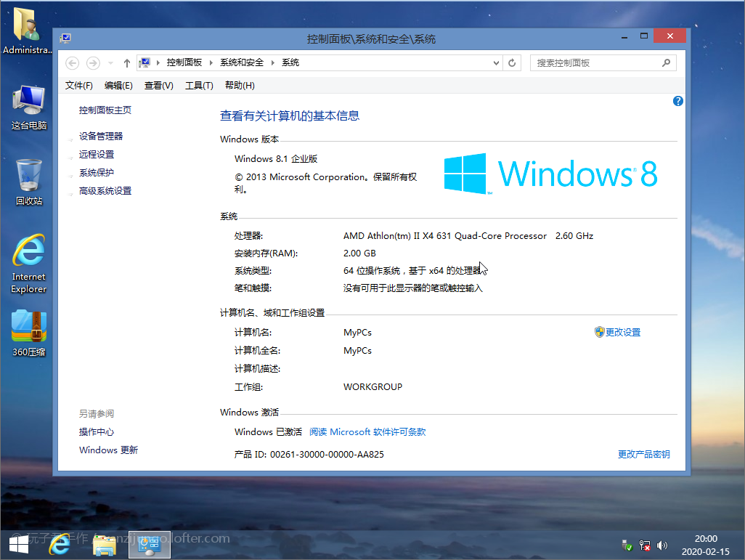Open File Explorer from the taskbar

(105, 543)
